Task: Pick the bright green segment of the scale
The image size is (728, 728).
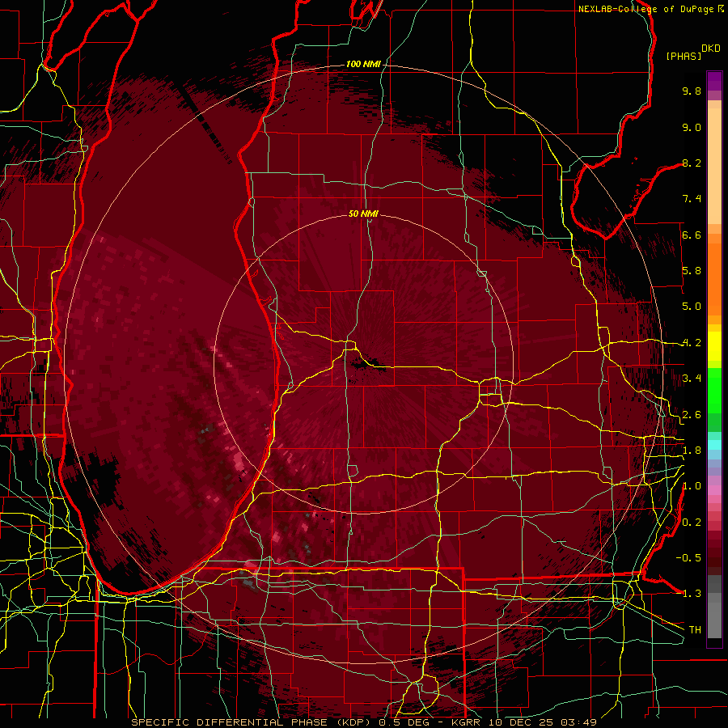Action: [x=714, y=390]
